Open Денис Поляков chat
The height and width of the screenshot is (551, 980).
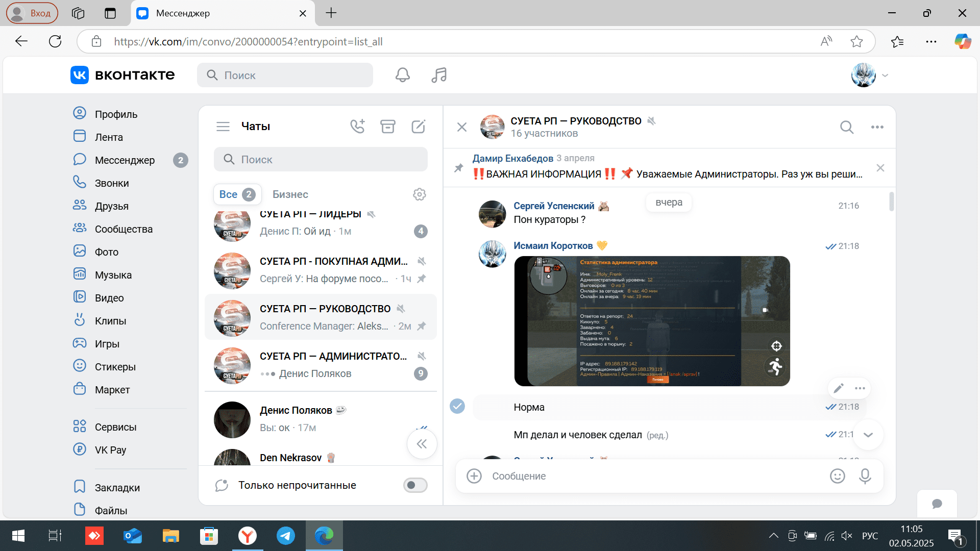[x=321, y=419]
